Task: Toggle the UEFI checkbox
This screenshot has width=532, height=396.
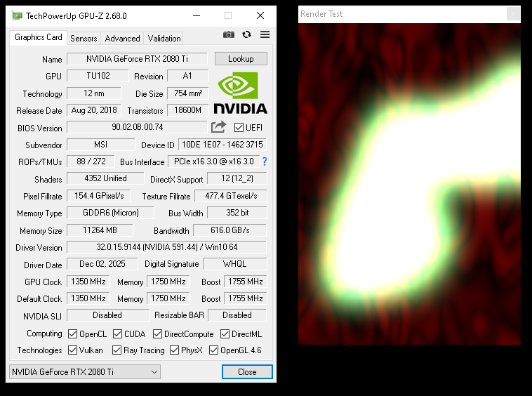Action: (x=239, y=128)
